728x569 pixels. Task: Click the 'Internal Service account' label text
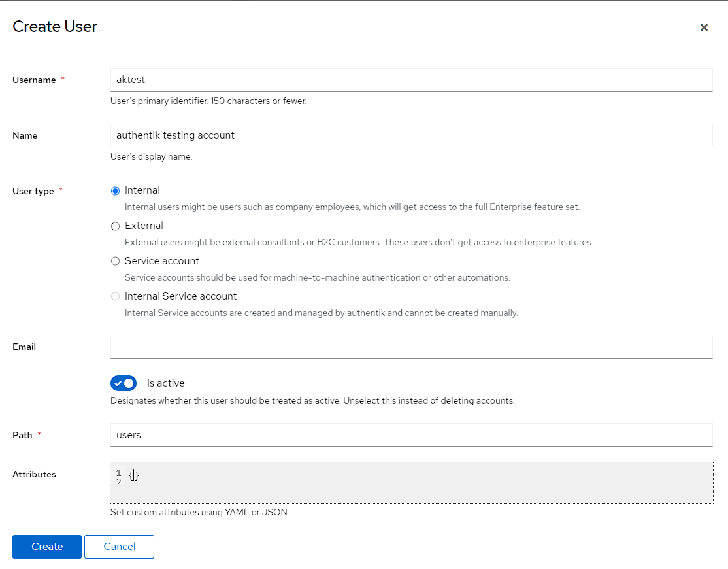click(180, 296)
